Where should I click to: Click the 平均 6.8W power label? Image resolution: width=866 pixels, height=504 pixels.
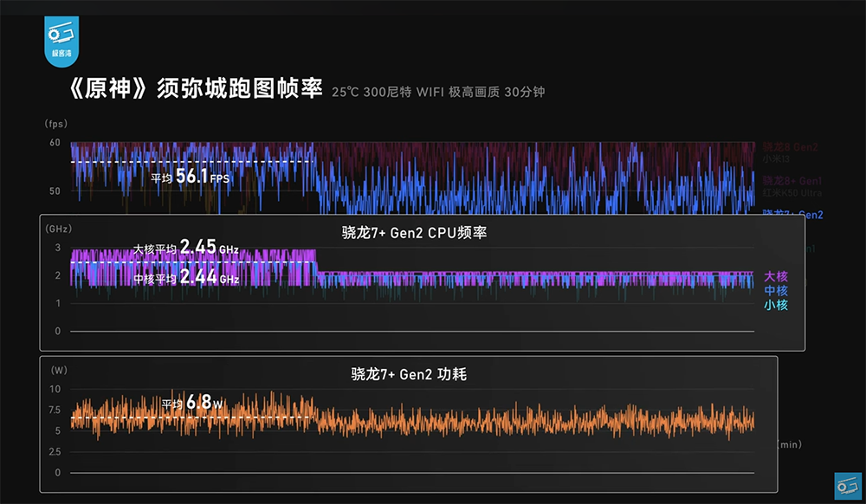click(192, 403)
